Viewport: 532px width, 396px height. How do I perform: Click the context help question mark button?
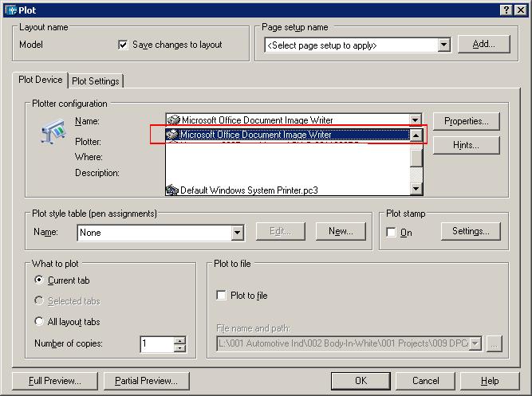pos(506,10)
